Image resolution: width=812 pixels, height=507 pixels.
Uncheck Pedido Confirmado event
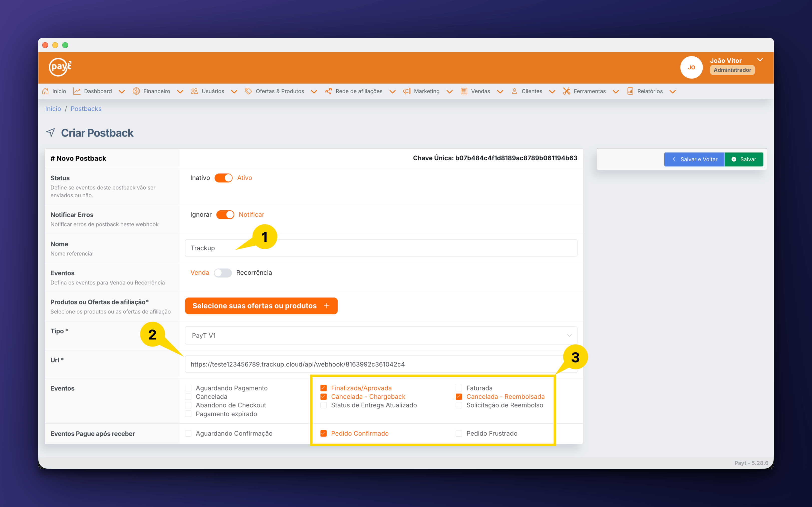pos(323,433)
